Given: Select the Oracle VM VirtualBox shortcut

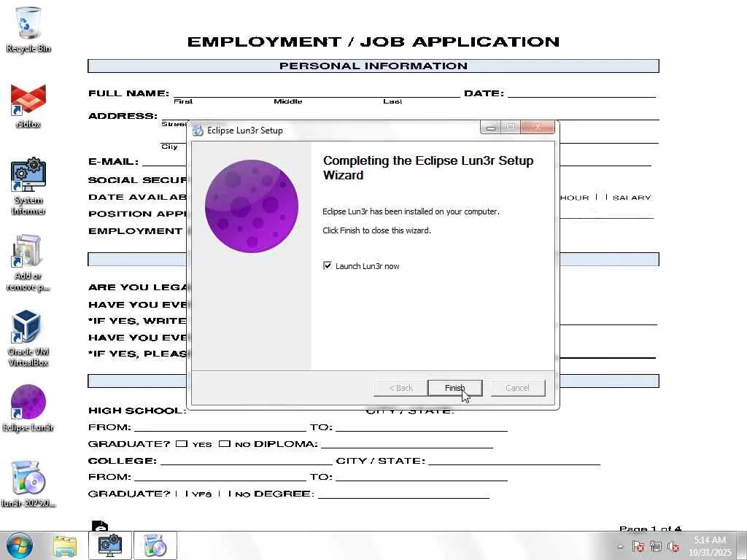Looking at the screenshot, I should pyautogui.click(x=28, y=338).
